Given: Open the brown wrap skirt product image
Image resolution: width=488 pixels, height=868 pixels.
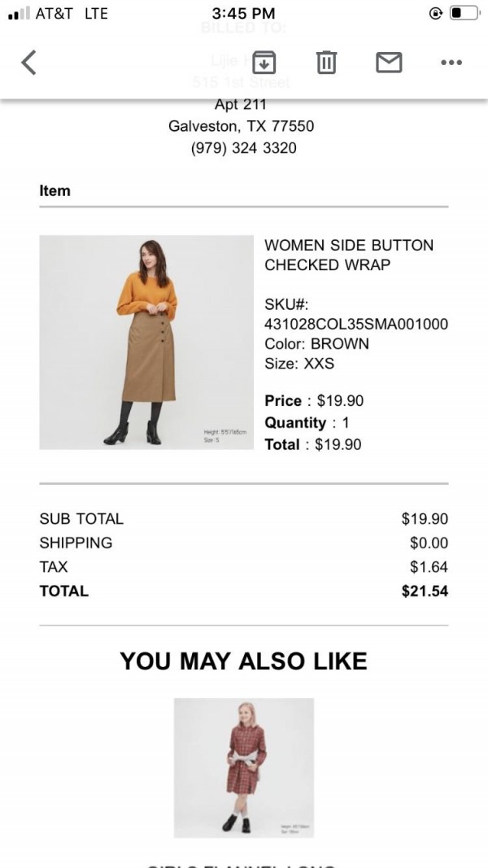Looking at the screenshot, I should (x=146, y=342).
